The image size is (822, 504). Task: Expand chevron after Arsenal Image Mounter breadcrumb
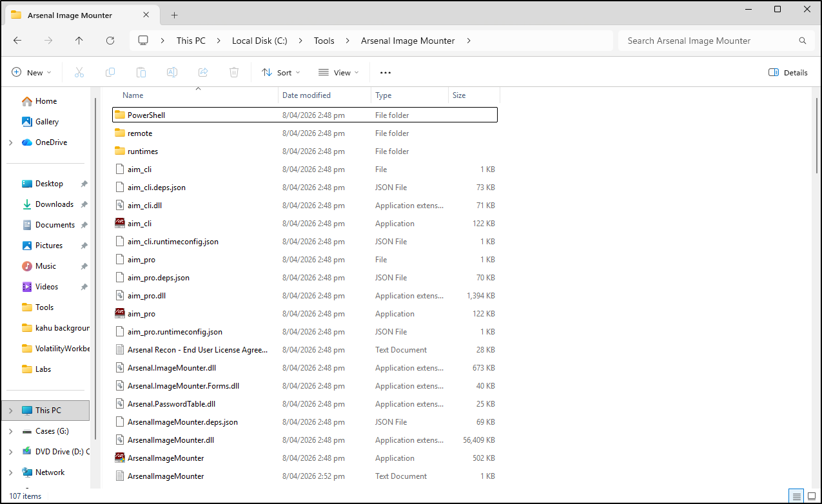469,41
